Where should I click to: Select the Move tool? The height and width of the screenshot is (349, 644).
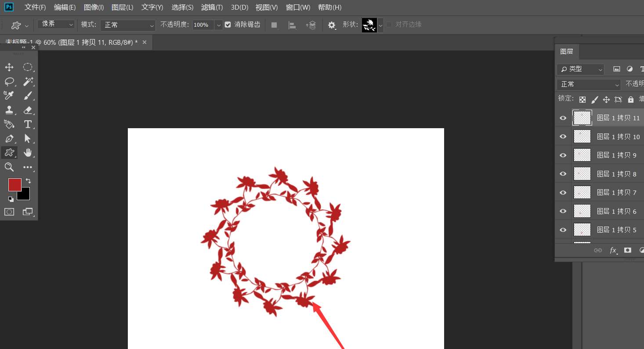(9, 67)
